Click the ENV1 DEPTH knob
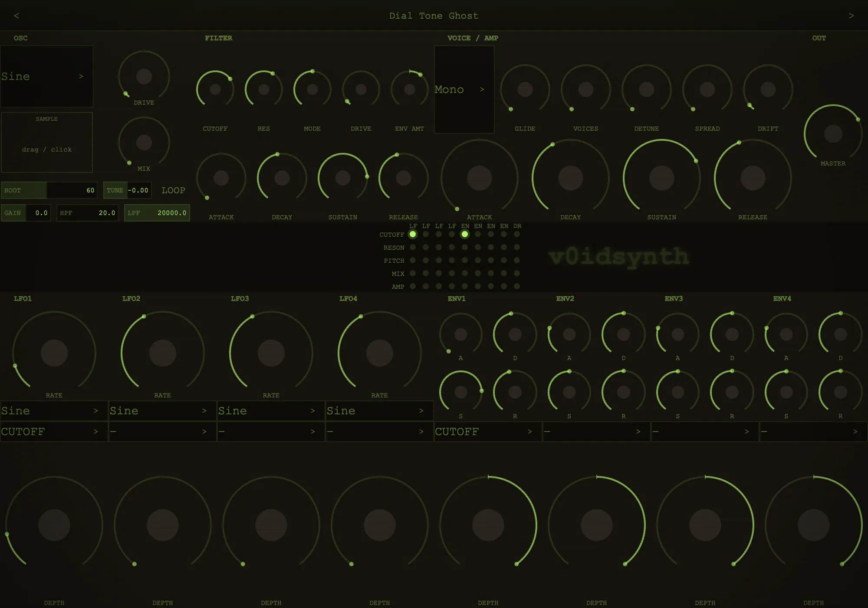This screenshot has width=868, height=608. pos(488,525)
